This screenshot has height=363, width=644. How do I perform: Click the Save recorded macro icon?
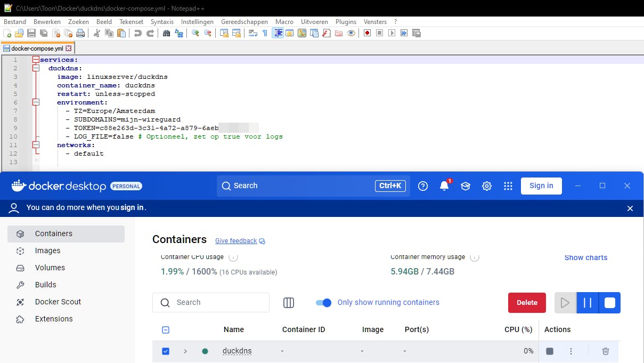click(416, 33)
